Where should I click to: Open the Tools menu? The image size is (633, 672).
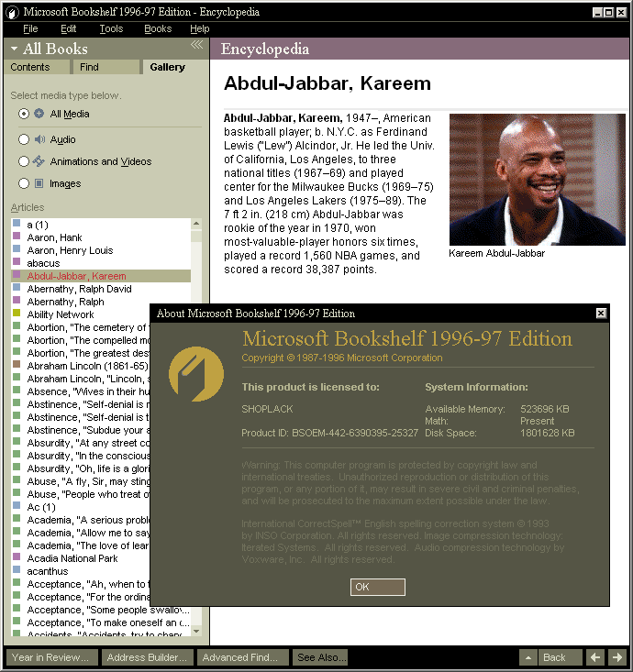pyautogui.click(x=111, y=28)
